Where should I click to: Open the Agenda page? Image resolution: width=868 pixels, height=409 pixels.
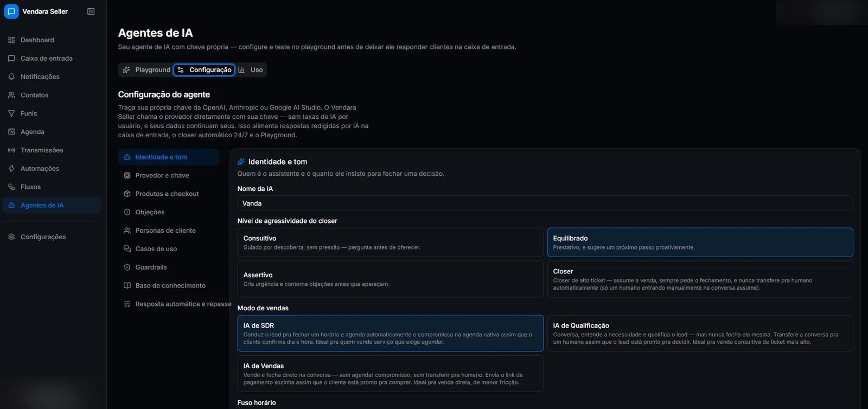(x=52, y=132)
